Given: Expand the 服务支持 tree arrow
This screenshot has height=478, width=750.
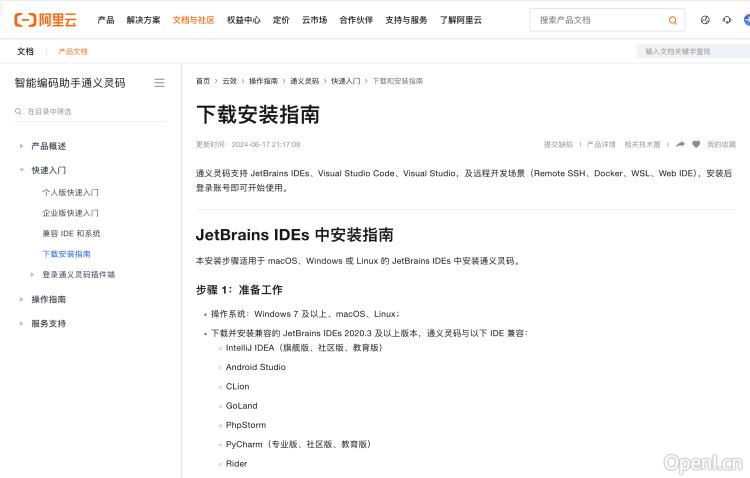Looking at the screenshot, I should coord(21,323).
